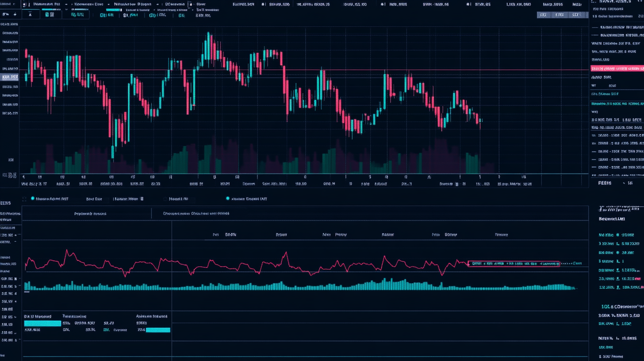Toggle the teal legend dot in the indicator panel

coord(33,199)
